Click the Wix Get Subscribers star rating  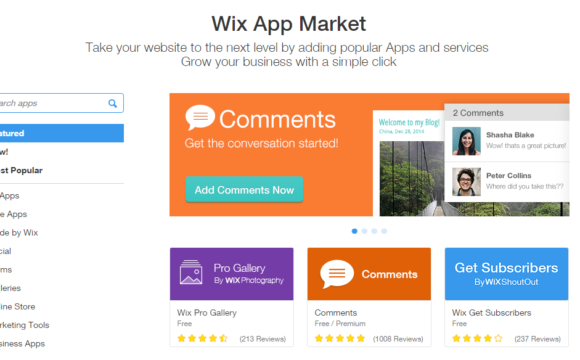pos(477,339)
